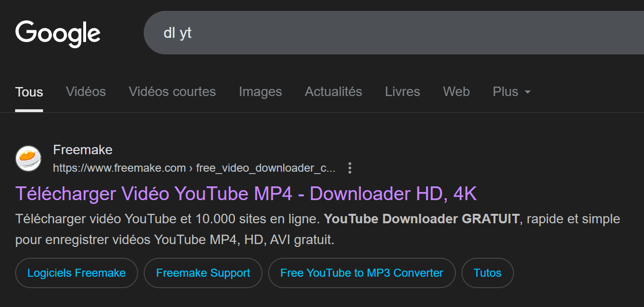Open the Vidéos courtes tab
This screenshot has height=307, width=644.
click(172, 92)
